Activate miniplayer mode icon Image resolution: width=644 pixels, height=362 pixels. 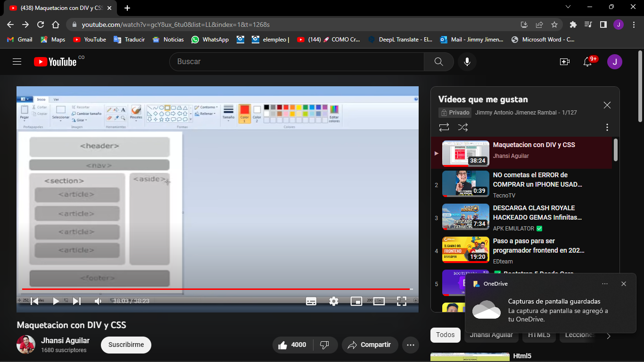[356, 301]
